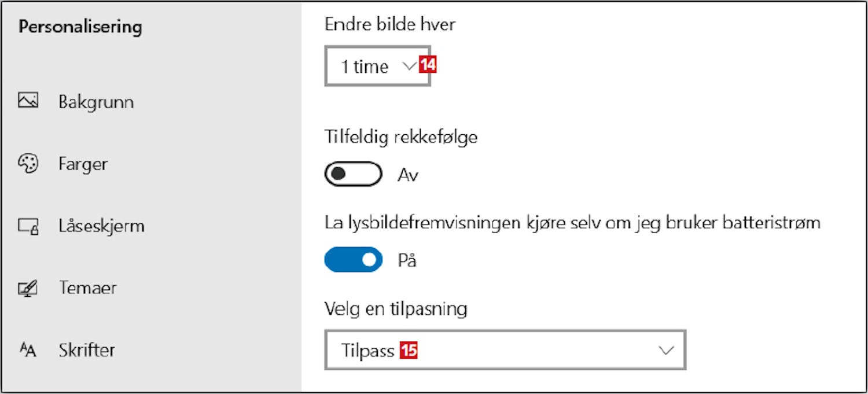Click the chevron in Tilpass combo box
Image resolution: width=868 pixels, height=394 pixels.
tap(667, 350)
